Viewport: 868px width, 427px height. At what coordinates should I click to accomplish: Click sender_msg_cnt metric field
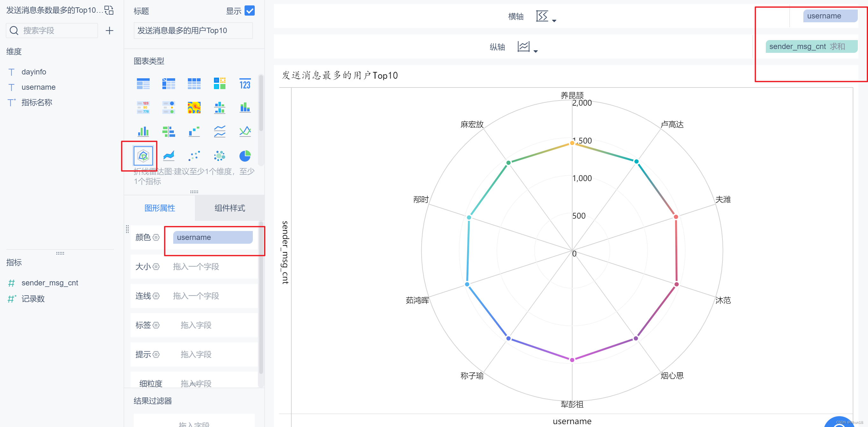point(50,282)
